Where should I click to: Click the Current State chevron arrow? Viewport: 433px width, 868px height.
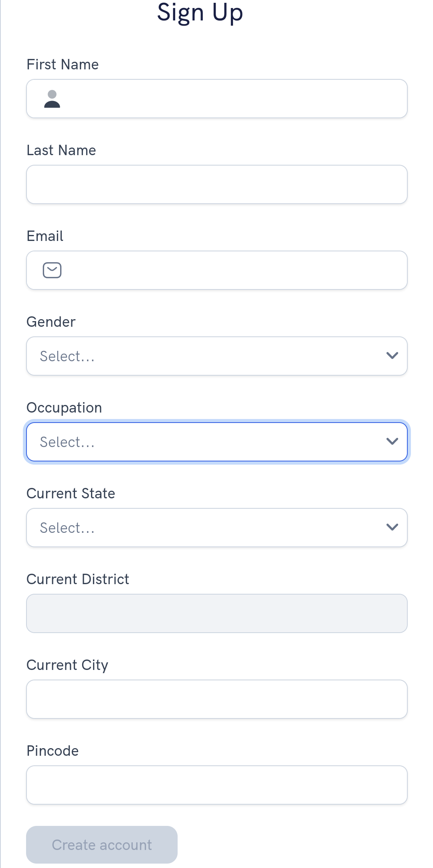pyautogui.click(x=392, y=527)
